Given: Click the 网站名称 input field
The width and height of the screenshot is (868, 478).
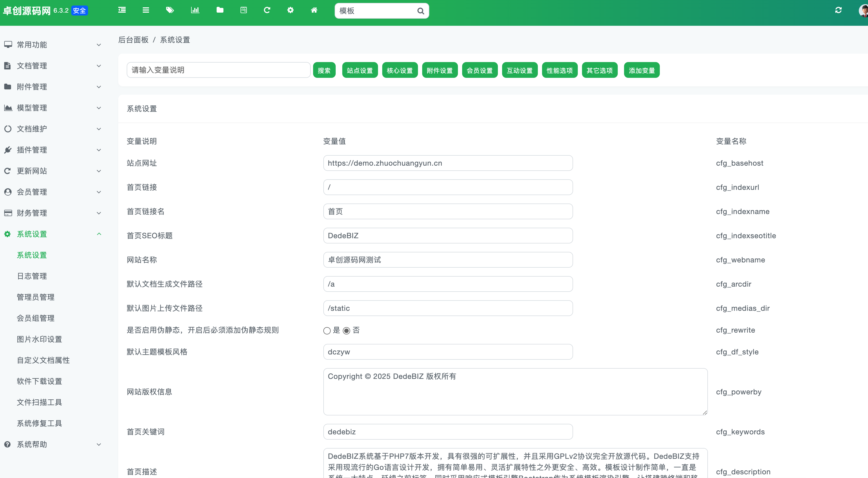Looking at the screenshot, I should click(448, 260).
